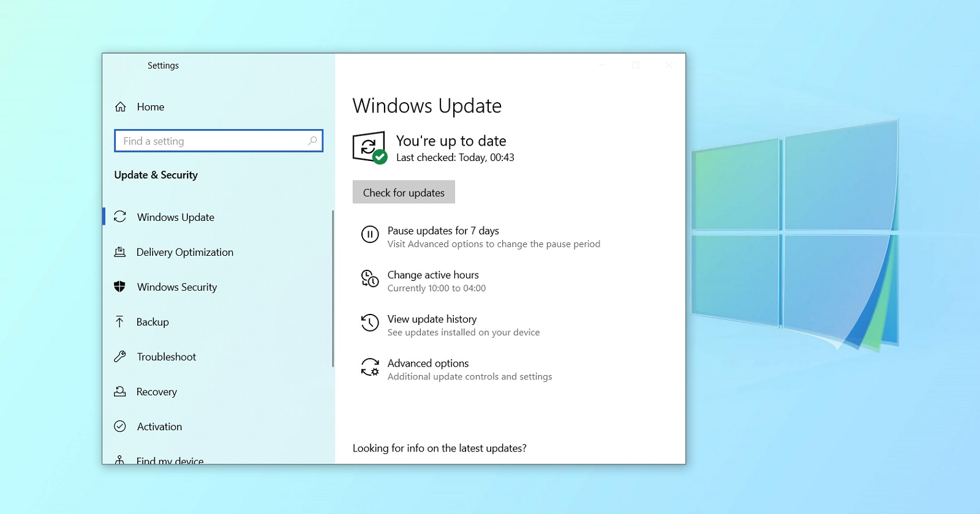The image size is (980, 514).
Task: Click the Troubleshoot wrench icon
Action: coord(120,356)
